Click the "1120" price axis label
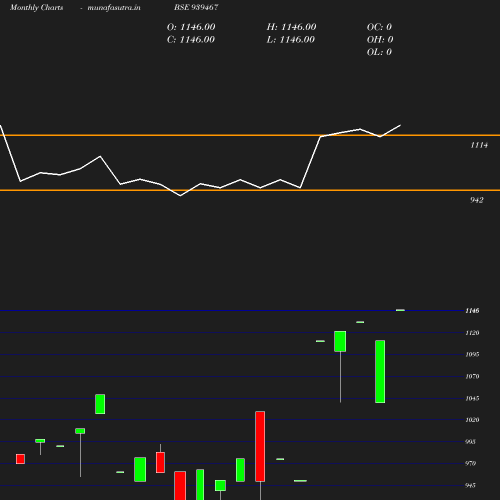 [472, 333]
